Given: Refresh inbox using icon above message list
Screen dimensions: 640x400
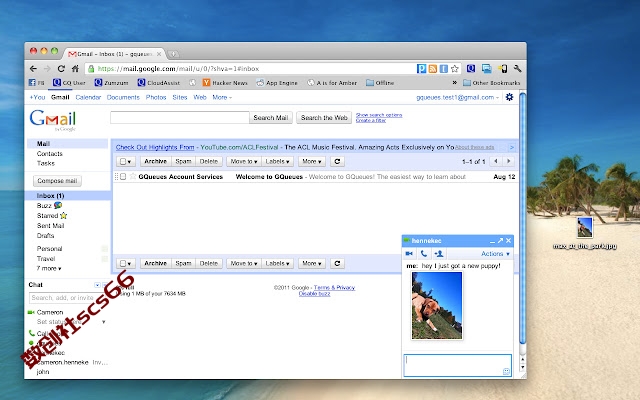Looking at the screenshot, I should (337, 161).
